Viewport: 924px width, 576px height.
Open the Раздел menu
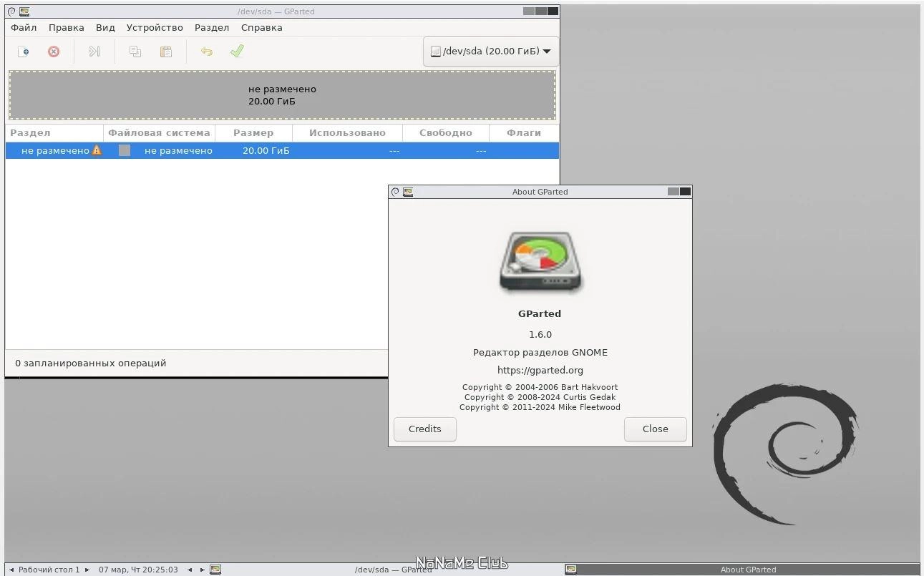pos(212,27)
